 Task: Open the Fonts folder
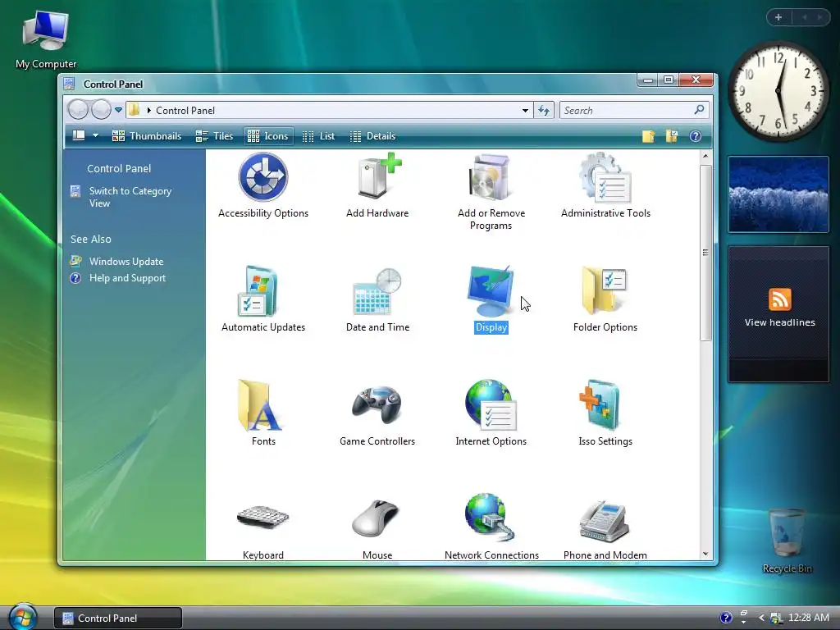click(x=263, y=413)
